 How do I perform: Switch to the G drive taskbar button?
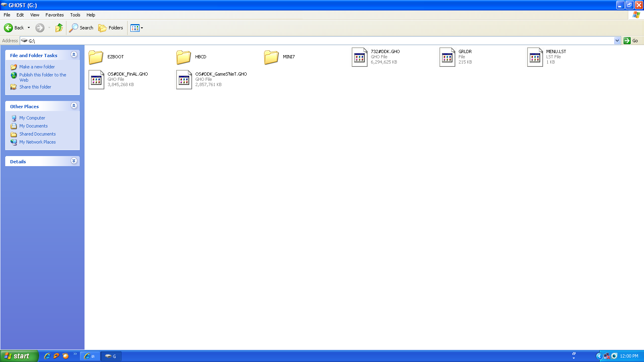tap(111, 356)
